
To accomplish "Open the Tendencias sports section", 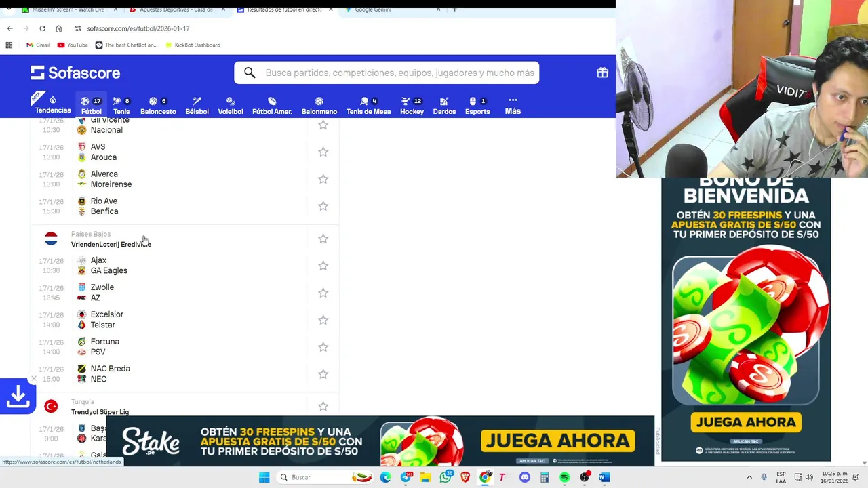I will (53, 104).
